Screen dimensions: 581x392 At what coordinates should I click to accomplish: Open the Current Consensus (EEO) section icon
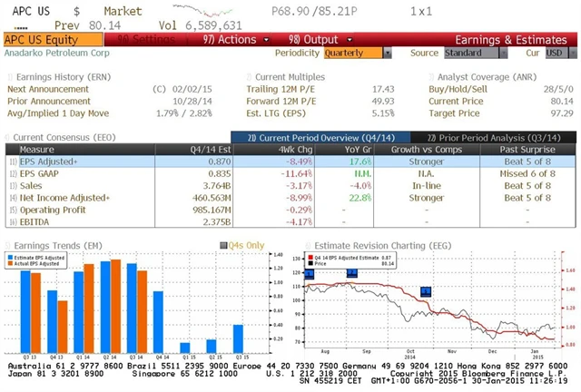point(8,136)
